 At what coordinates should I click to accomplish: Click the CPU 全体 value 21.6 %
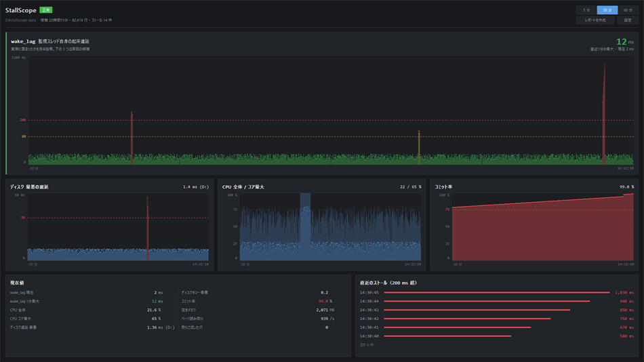coord(154,310)
